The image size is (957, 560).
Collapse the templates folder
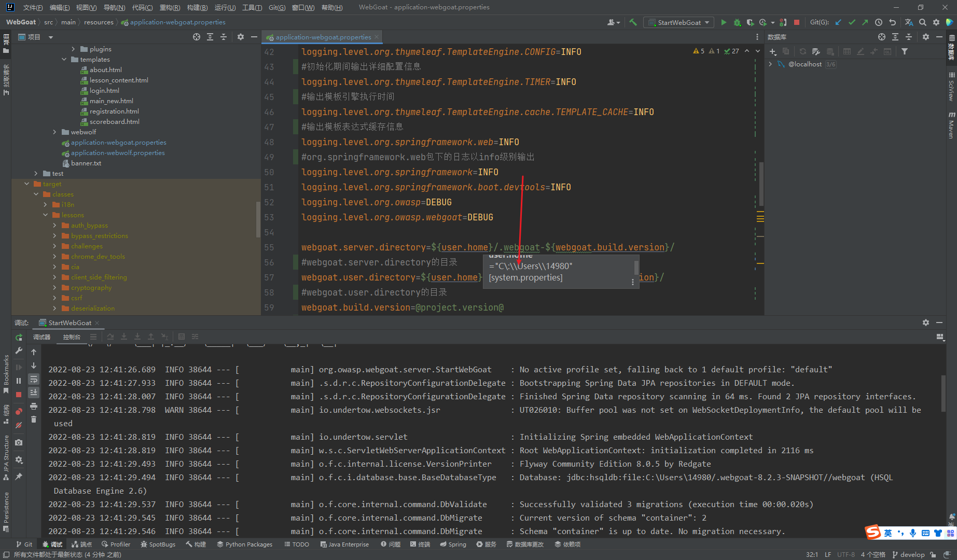pyautogui.click(x=64, y=60)
